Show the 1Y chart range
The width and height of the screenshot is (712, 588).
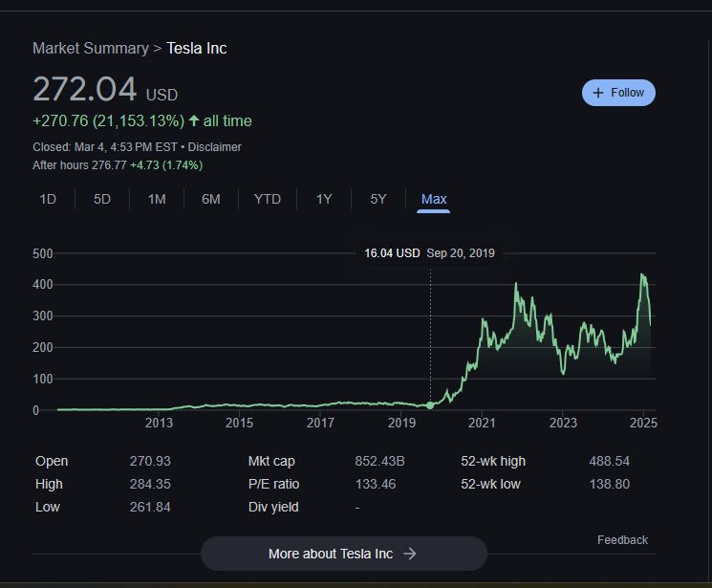pyautogui.click(x=324, y=199)
